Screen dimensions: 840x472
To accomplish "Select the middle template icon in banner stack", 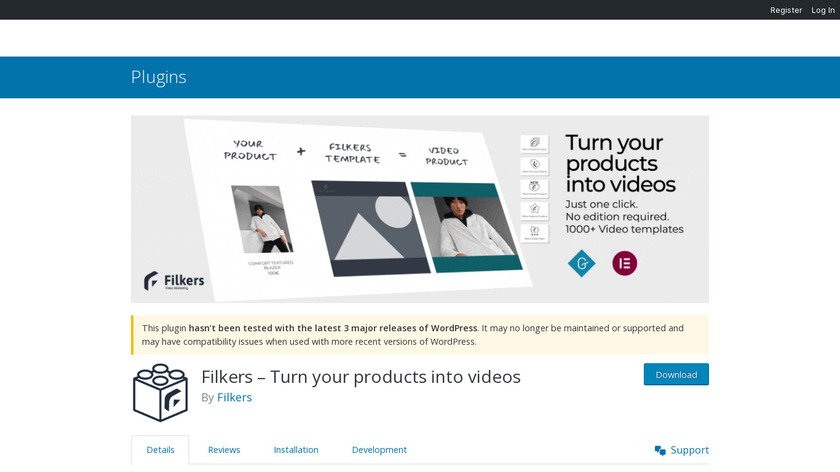I will click(534, 187).
